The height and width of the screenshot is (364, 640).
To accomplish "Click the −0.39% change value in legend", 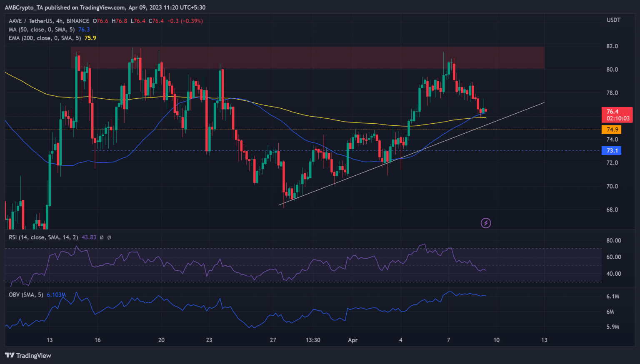I will (191, 21).
